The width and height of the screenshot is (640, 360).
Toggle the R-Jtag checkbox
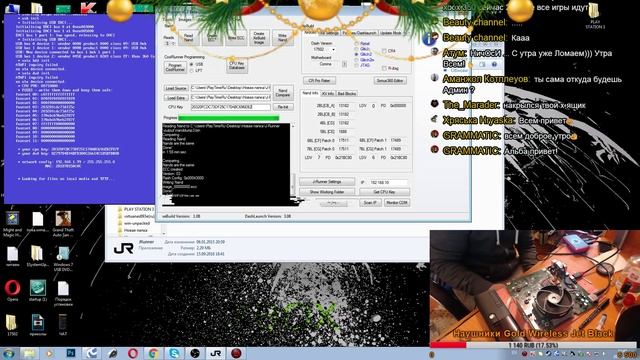coord(384,68)
